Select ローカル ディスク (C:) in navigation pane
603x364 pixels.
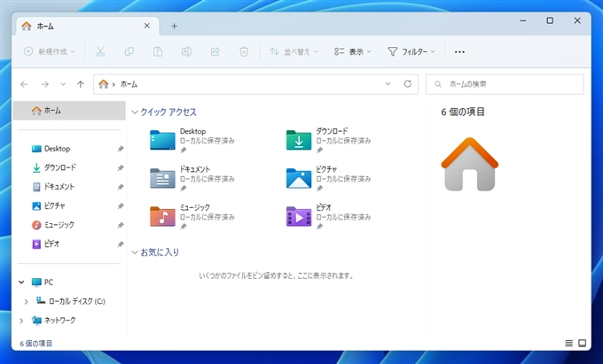click(69, 301)
